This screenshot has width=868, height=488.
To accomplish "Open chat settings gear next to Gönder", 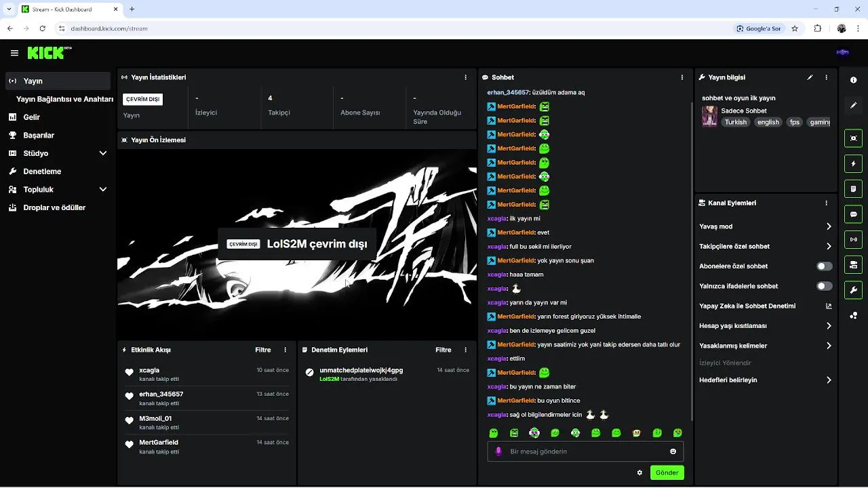I will click(x=639, y=472).
